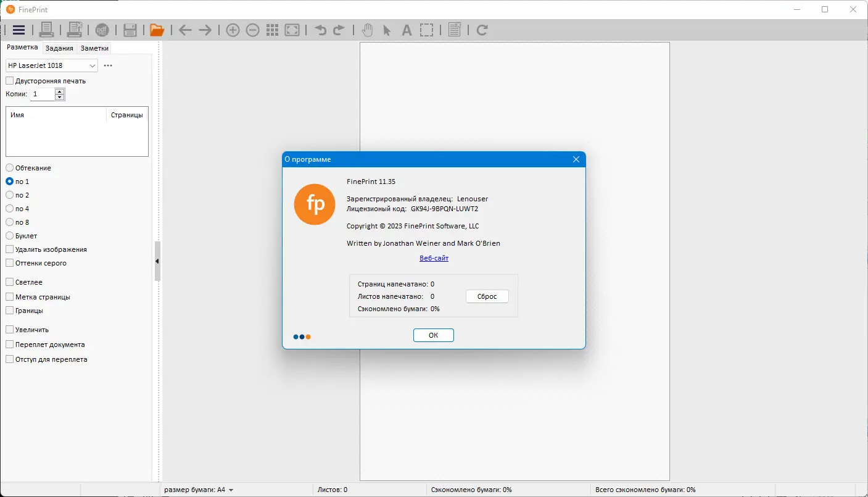Click the Имя column header

pos(56,115)
